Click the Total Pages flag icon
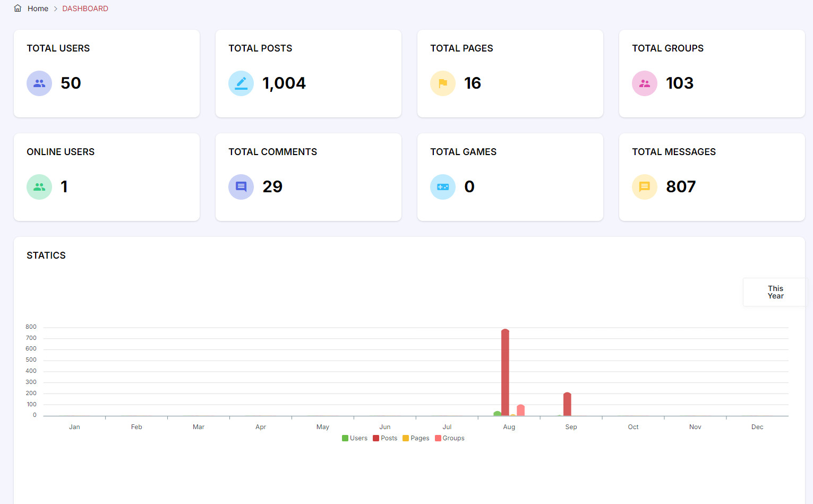813x504 pixels. (x=443, y=83)
